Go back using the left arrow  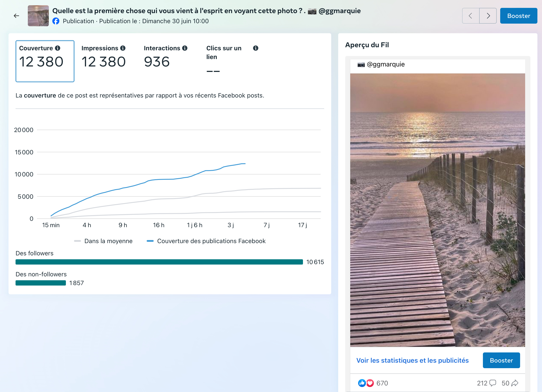[16, 16]
